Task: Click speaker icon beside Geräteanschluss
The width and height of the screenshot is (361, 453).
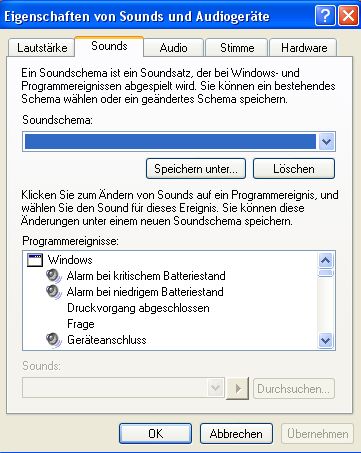Action: pos(54,340)
